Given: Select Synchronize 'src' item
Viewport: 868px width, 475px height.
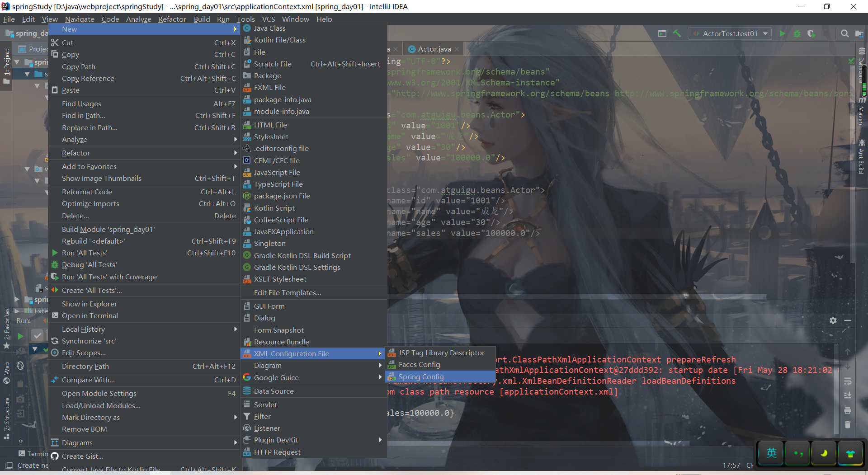Looking at the screenshot, I should [x=144, y=341].
